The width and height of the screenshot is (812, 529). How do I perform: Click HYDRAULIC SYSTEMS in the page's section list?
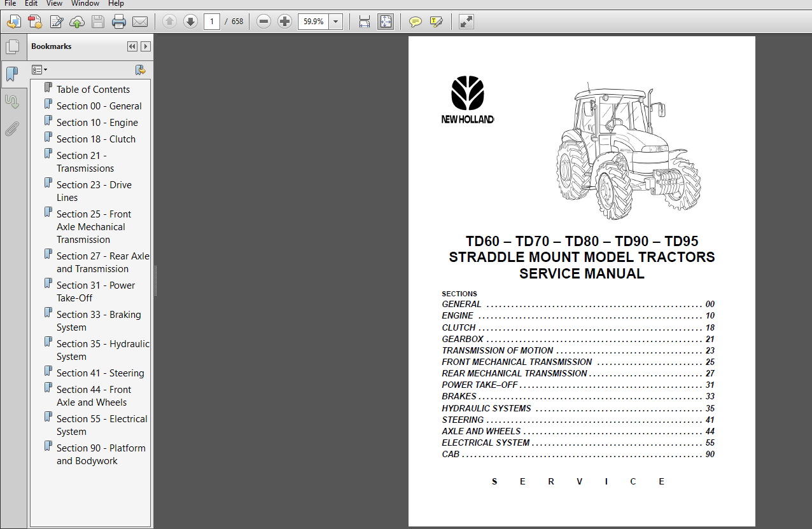pyautogui.click(x=486, y=408)
